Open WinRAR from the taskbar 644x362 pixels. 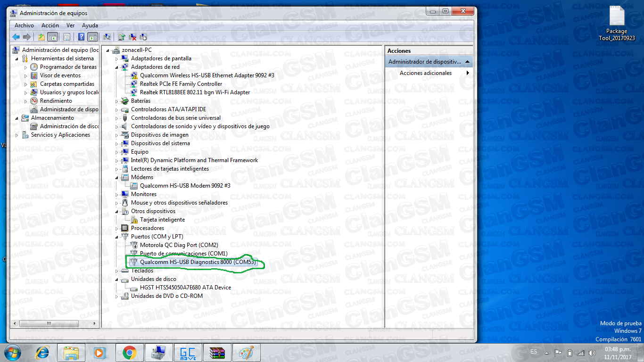coord(217,353)
